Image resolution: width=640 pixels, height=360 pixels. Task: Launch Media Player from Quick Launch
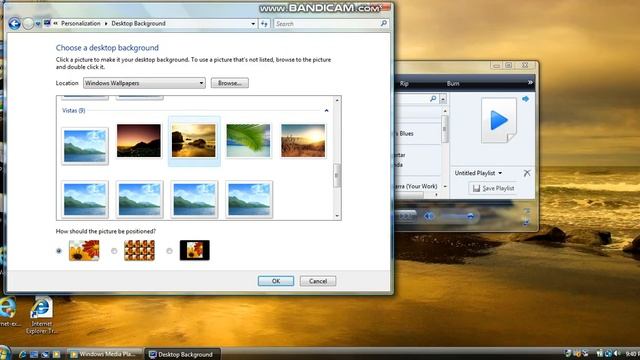point(56,354)
